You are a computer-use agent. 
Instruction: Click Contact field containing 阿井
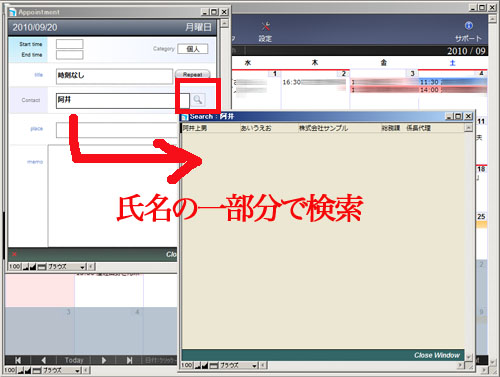(x=123, y=101)
